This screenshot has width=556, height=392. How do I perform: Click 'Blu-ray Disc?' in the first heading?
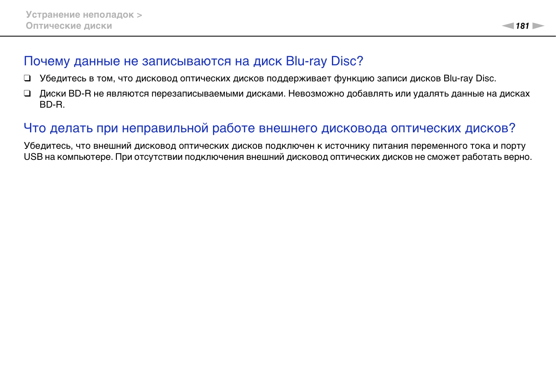pyautogui.click(x=324, y=61)
